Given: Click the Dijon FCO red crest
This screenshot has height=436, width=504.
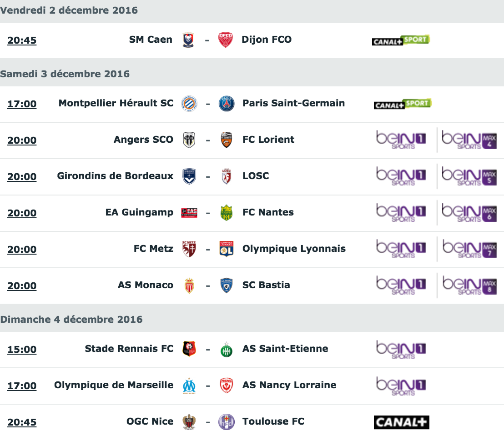Looking at the screenshot, I should point(225,40).
